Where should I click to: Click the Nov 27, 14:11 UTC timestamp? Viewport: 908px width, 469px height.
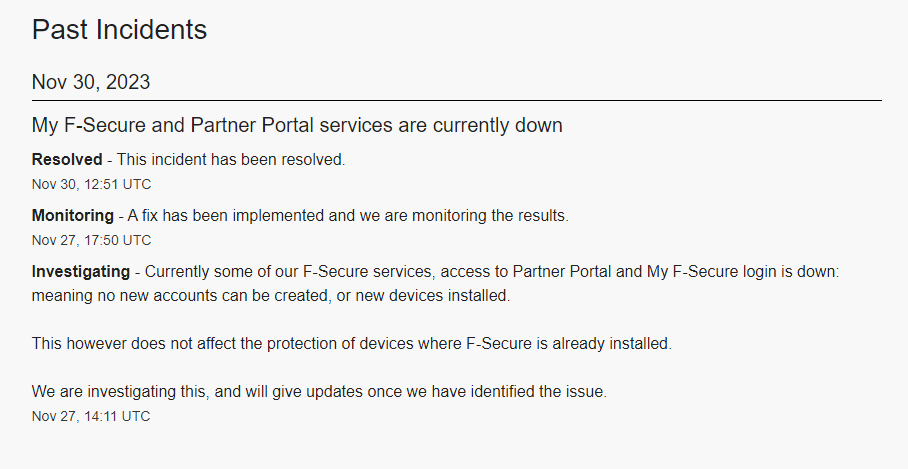click(x=91, y=416)
